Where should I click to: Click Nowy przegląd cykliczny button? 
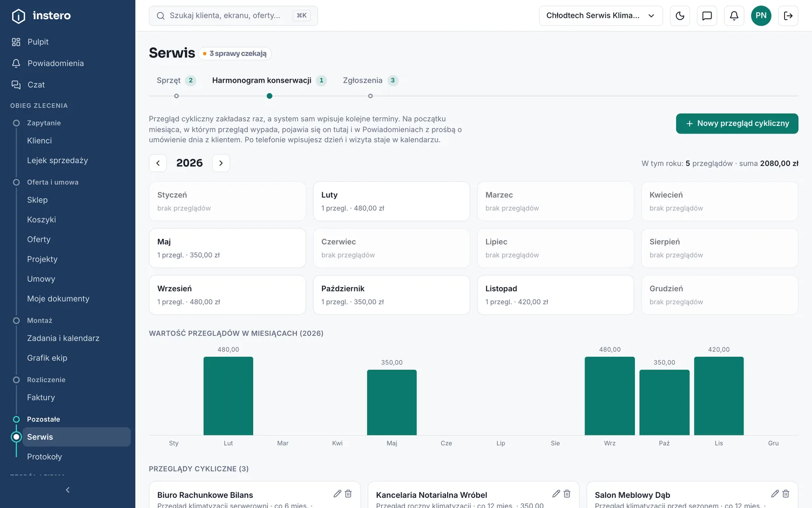click(x=737, y=123)
